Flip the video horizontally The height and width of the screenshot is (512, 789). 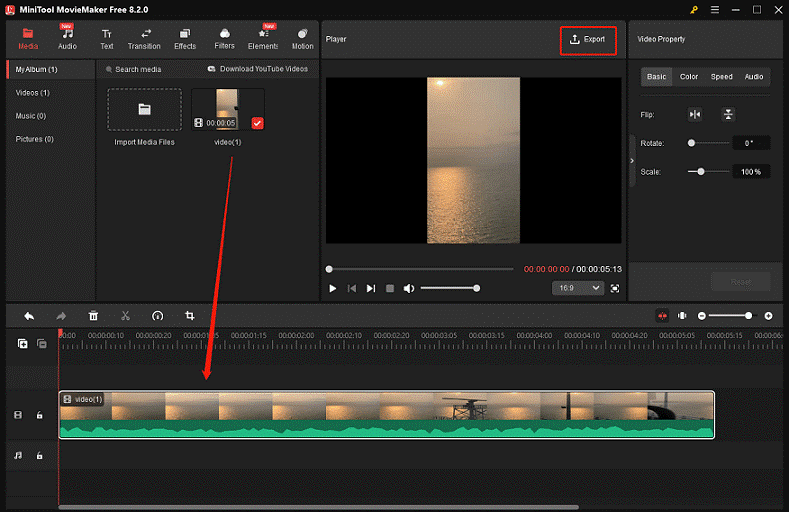pyautogui.click(x=695, y=115)
